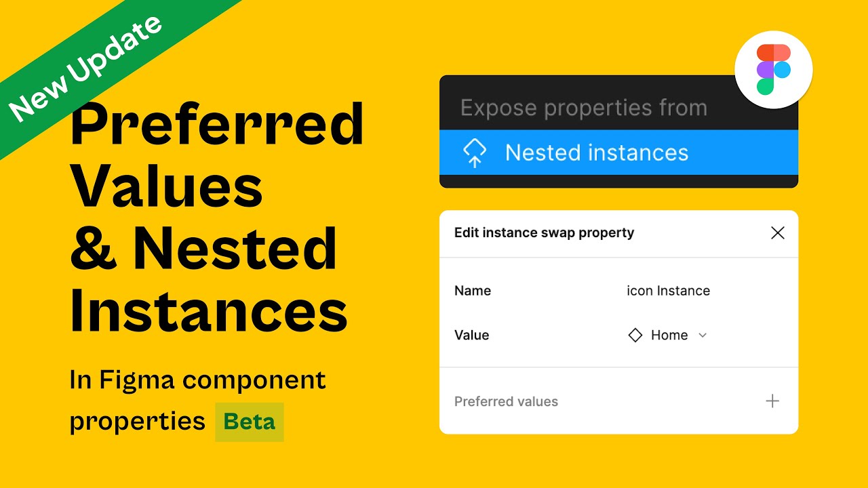This screenshot has height=488, width=868.
Task: Add a preferred value with plus icon
Action: click(x=772, y=401)
